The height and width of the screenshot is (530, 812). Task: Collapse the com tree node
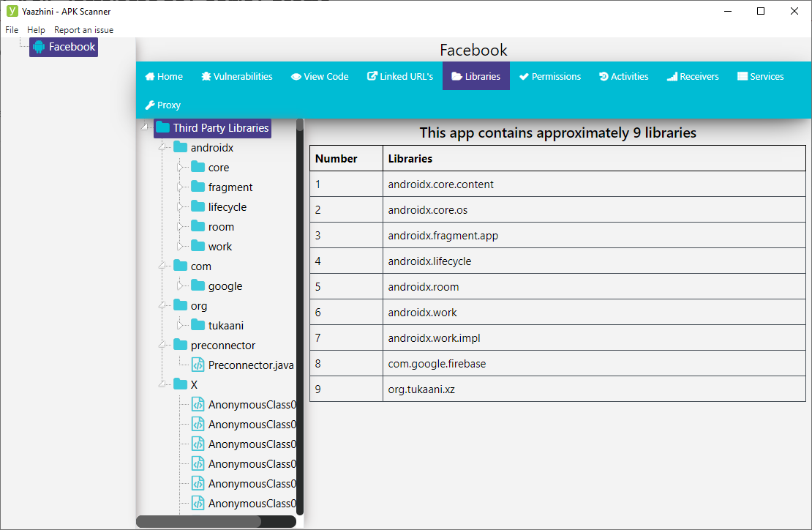[162, 266]
